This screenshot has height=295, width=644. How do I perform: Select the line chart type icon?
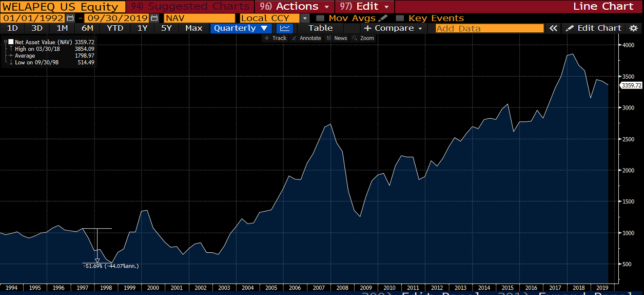(x=285, y=28)
